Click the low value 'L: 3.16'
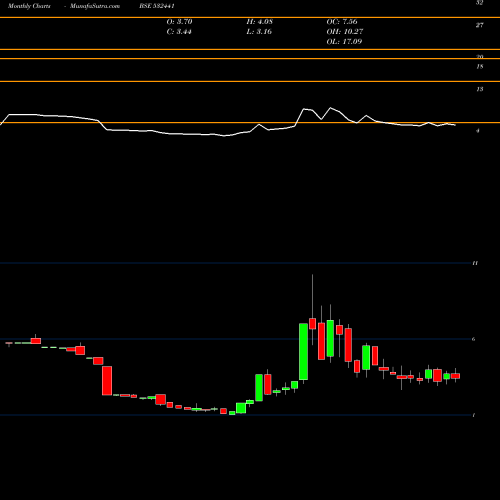The width and height of the screenshot is (500, 500). tap(259, 32)
